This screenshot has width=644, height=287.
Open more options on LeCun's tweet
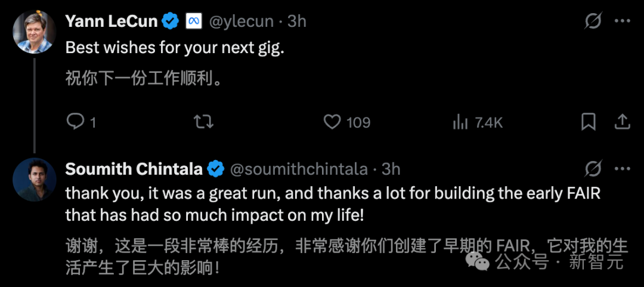[x=622, y=21]
